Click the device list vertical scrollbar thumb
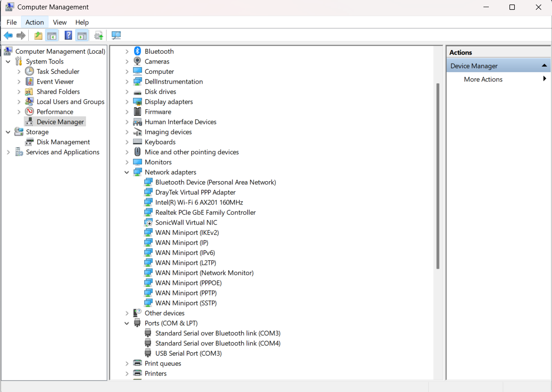This screenshot has width=552, height=392. coord(438,176)
